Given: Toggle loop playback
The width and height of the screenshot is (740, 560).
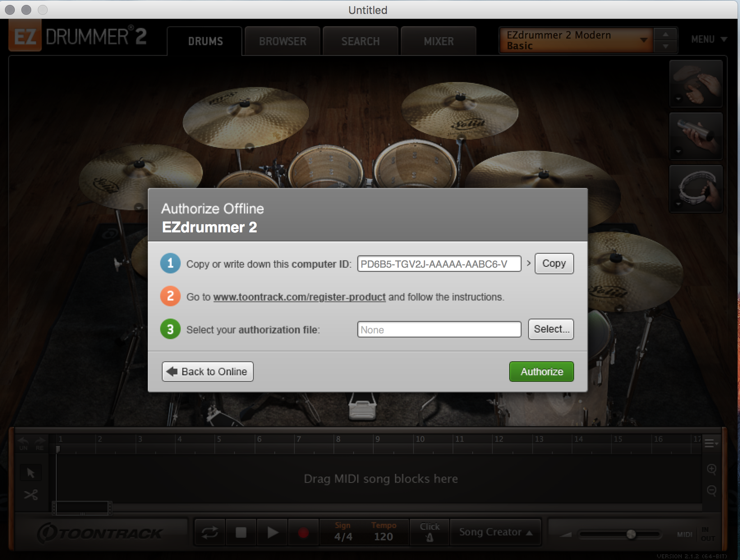Looking at the screenshot, I should tap(210, 532).
